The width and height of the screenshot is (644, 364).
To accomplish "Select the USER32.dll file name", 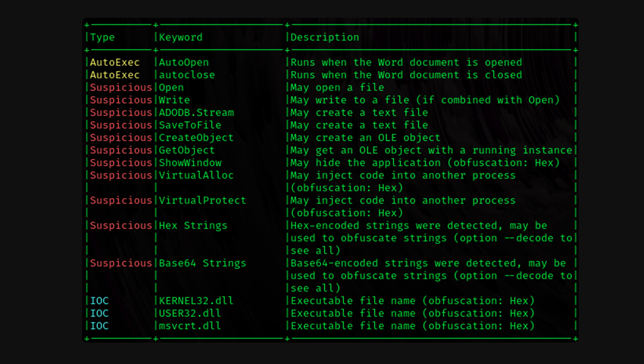I will (190, 313).
